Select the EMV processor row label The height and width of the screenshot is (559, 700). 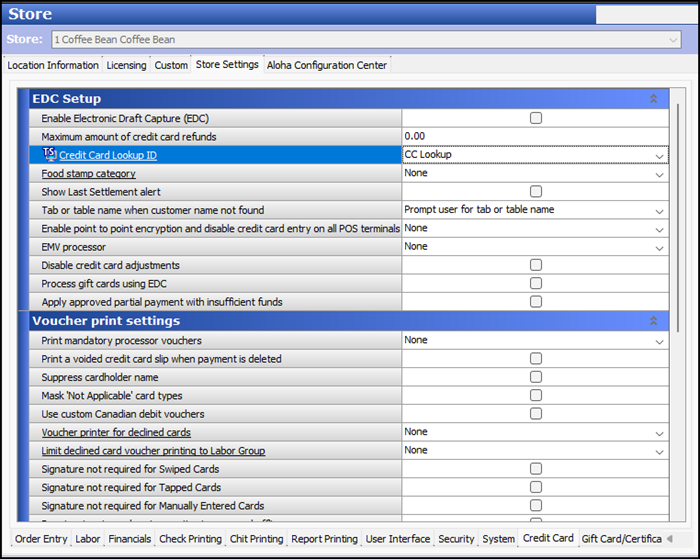[74, 247]
